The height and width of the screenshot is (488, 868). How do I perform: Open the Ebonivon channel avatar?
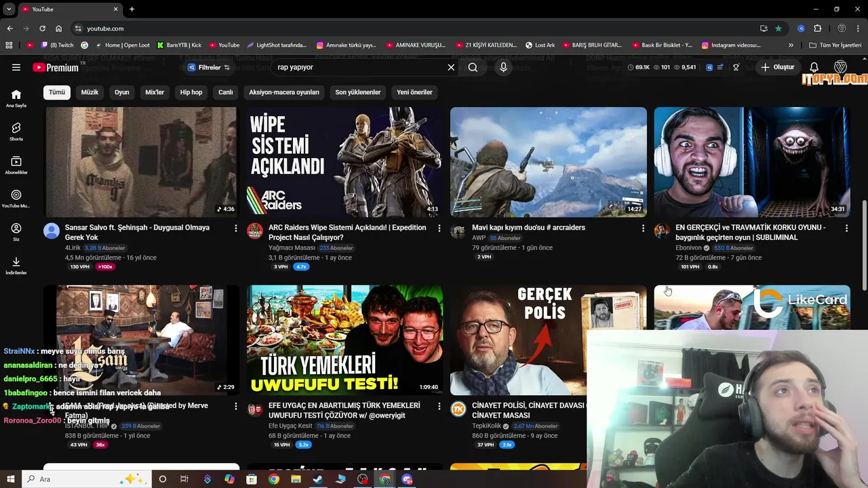click(x=662, y=231)
